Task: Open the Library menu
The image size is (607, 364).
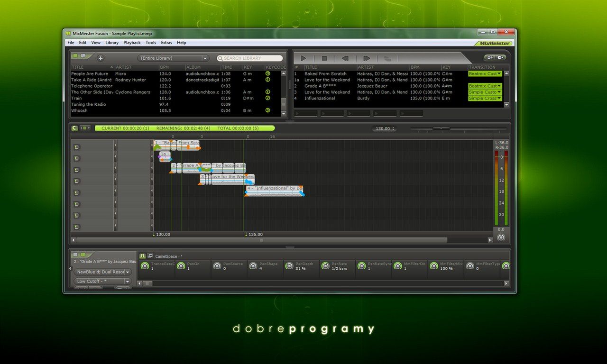Action: point(112,43)
